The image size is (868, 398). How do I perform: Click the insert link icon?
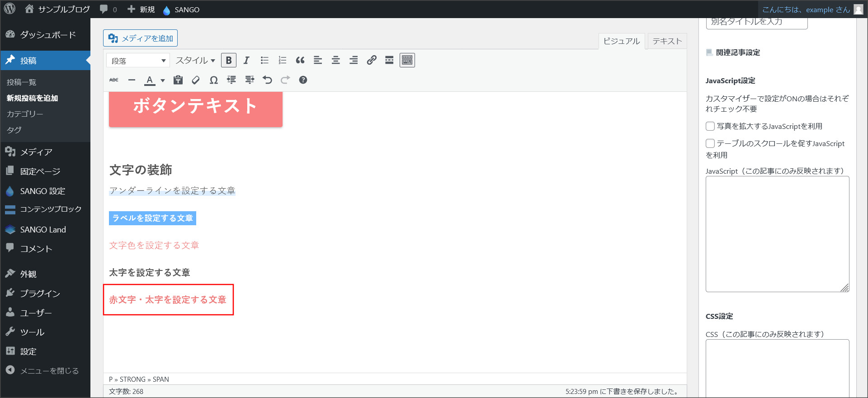point(372,60)
